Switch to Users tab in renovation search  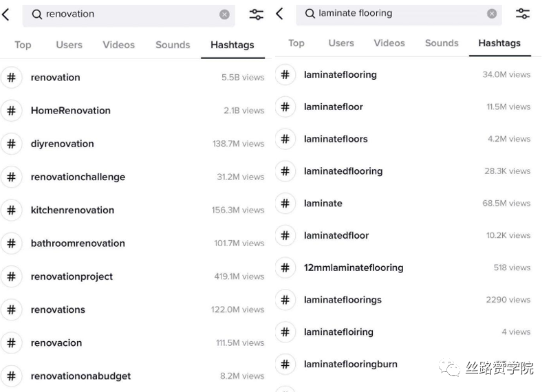69,45
